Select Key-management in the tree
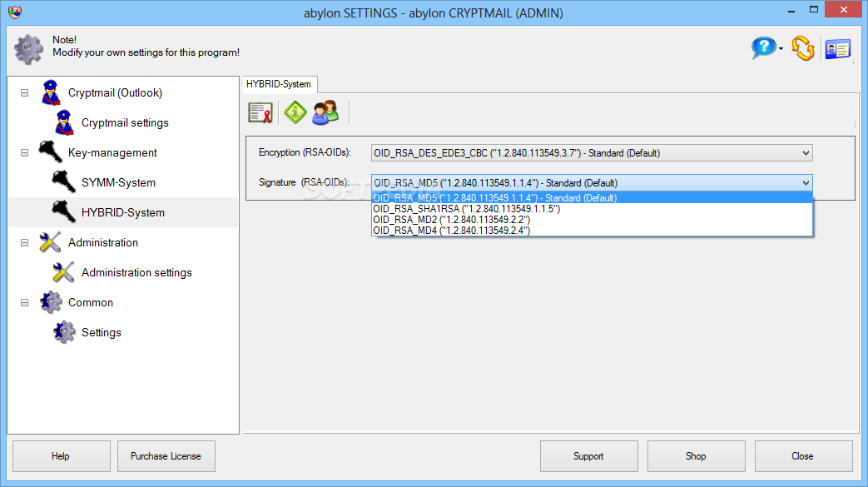 click(x=112, y=152)
